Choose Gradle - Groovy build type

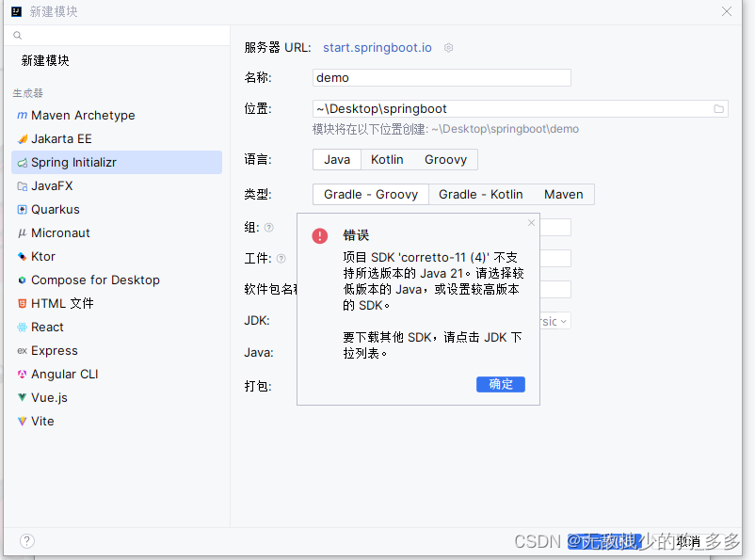click(371, 195)
